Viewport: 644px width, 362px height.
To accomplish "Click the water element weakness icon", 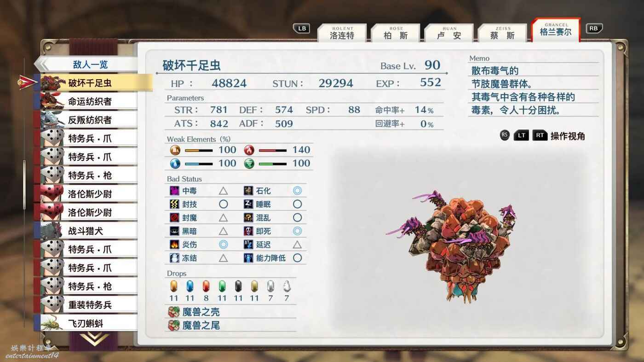I will pos(175,163).
